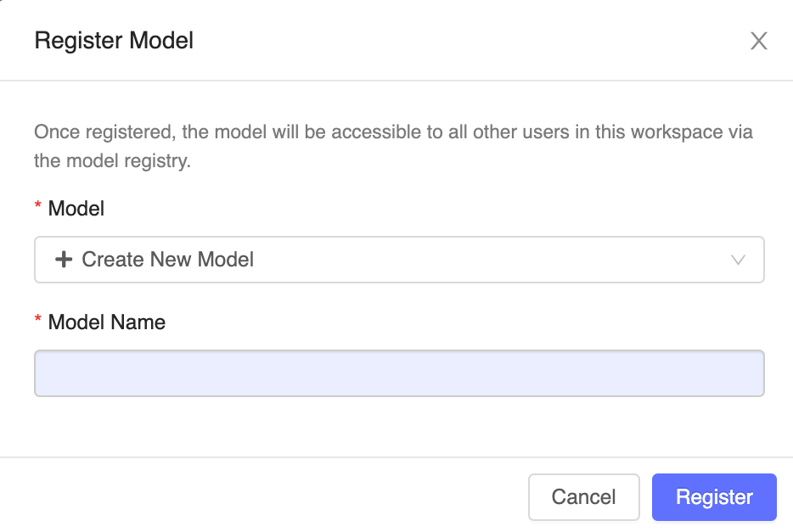
Task: Click the plus icon beside Create New Model
Action: (65, 260)
